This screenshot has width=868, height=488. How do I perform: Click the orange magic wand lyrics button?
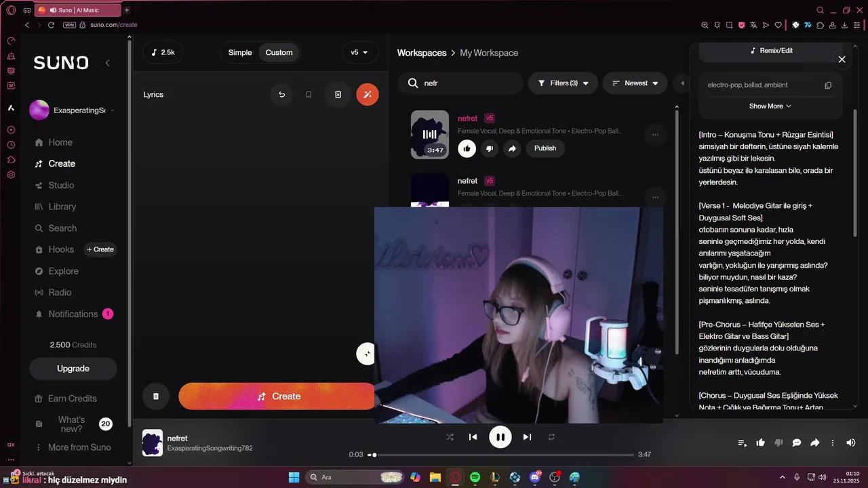pyautogui.click(x=368, y=94)
